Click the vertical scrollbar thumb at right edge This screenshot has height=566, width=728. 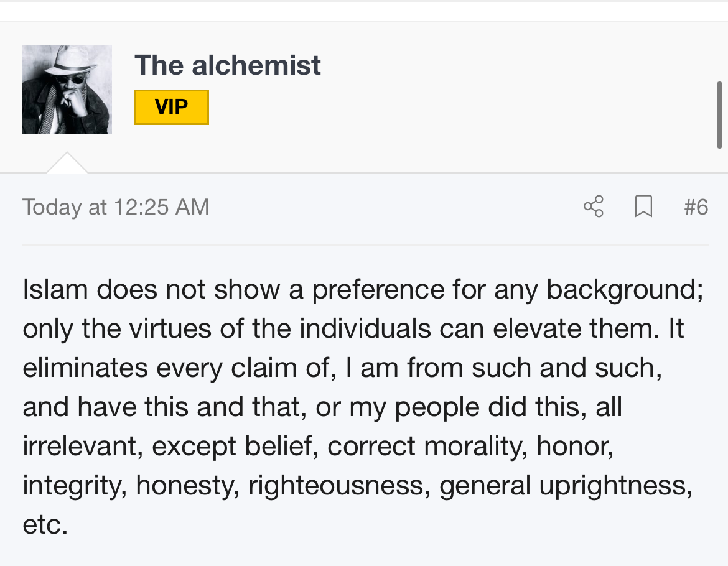point(719,115)
